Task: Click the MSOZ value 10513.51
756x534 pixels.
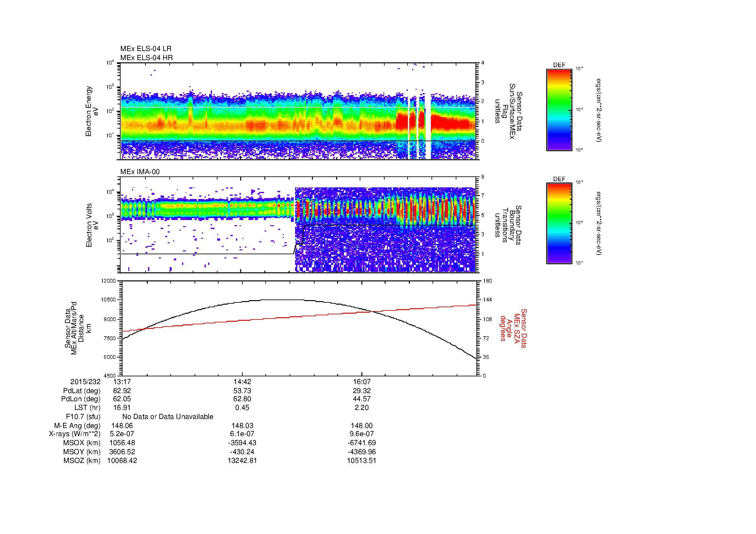Action: (x=362, y=461)
